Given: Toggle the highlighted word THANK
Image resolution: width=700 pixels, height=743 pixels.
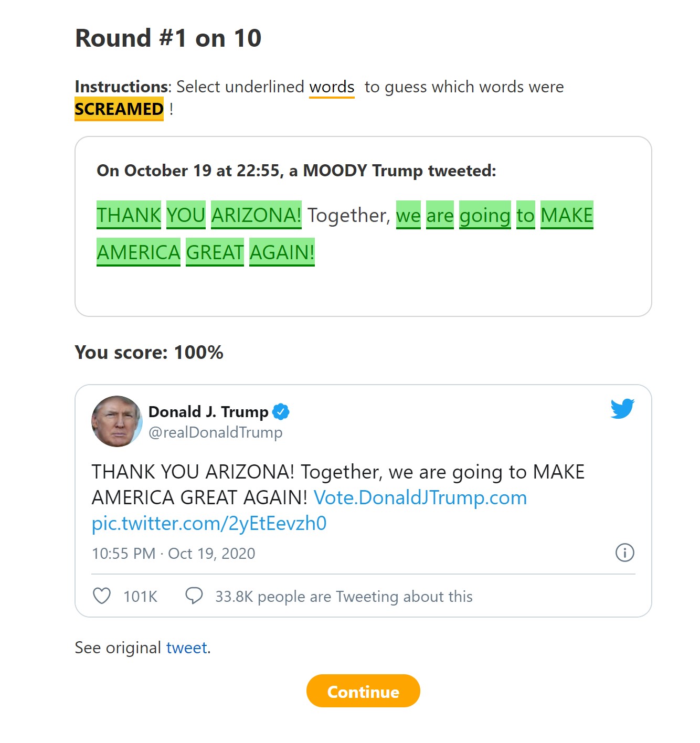Looking at the screenshot, I should point(129,215).
